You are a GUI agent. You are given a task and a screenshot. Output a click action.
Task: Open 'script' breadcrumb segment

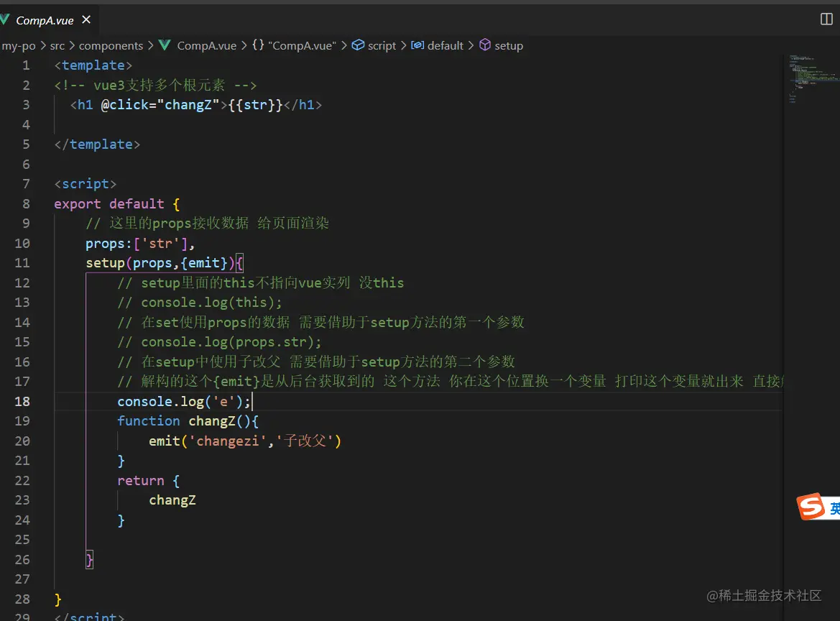click(x=382, y=46)
